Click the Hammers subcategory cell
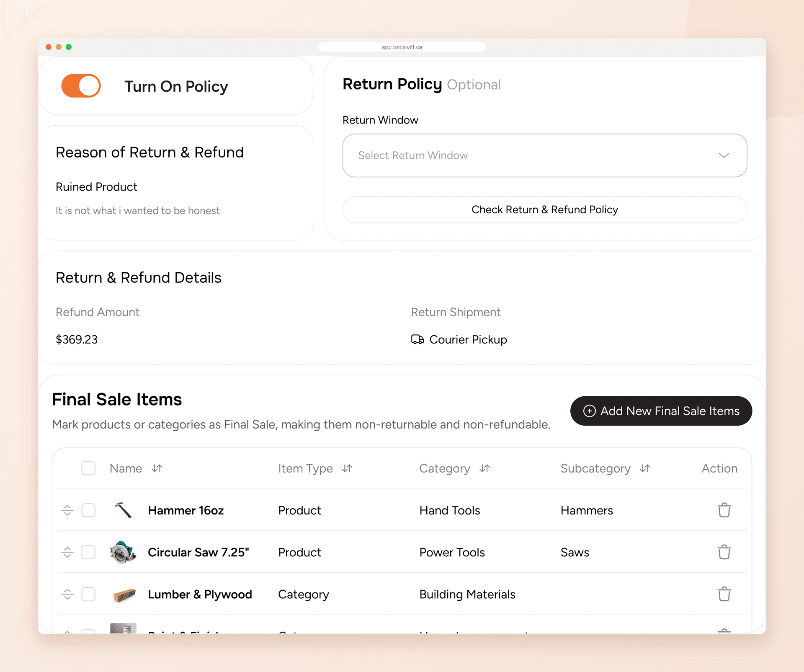Screen dimensions: 804x672 point(587,510)
